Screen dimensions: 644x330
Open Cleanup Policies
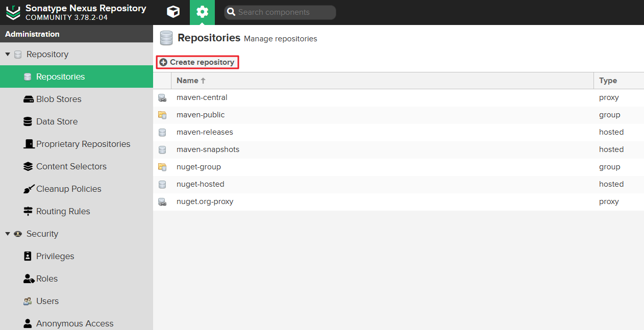(77, 189)
